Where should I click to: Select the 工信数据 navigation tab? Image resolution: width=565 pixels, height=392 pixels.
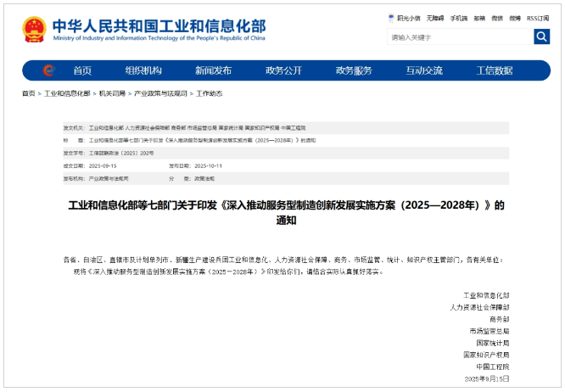[495, 70]
